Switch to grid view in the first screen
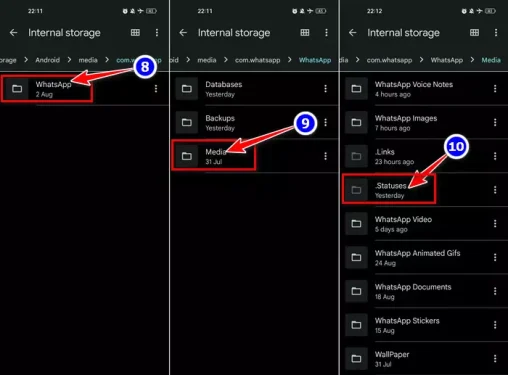 tap(135, 33)
